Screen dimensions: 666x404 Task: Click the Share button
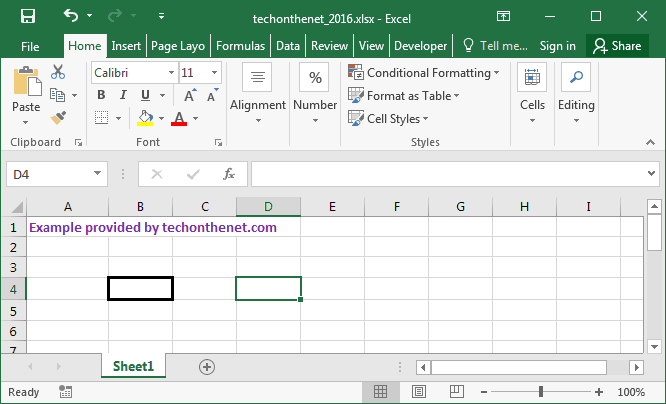tap(617, 46)
